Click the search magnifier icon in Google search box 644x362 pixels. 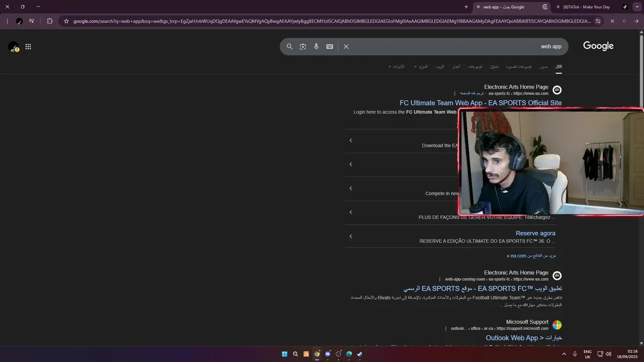pos(289,46)
